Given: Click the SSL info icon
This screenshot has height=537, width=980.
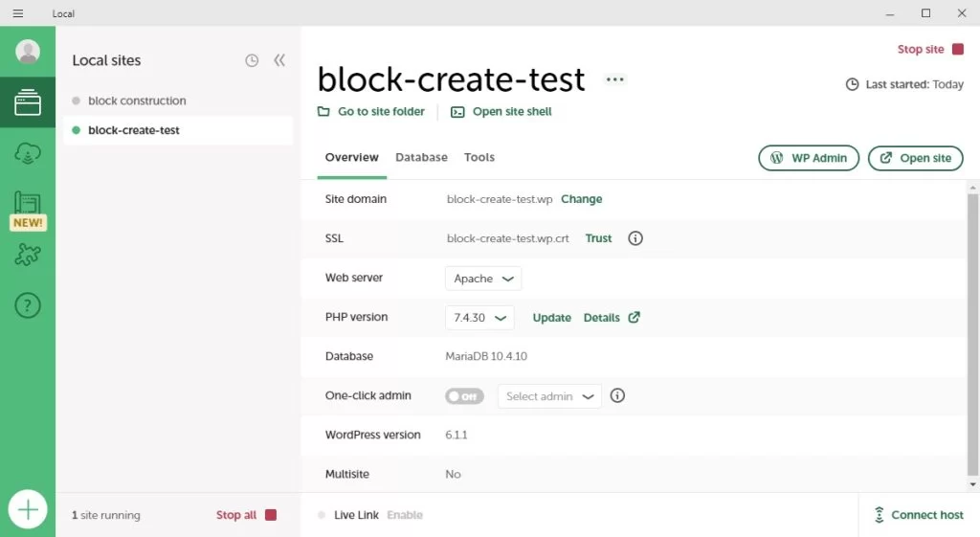Looking at the screenshot, I should 635,238.
